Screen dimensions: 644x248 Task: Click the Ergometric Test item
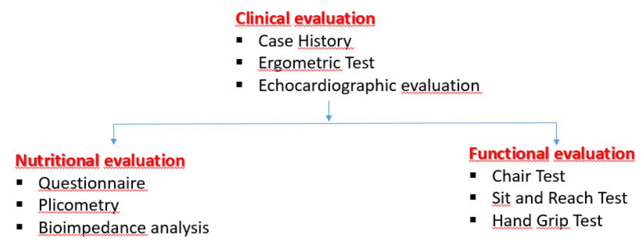point(316,63)
